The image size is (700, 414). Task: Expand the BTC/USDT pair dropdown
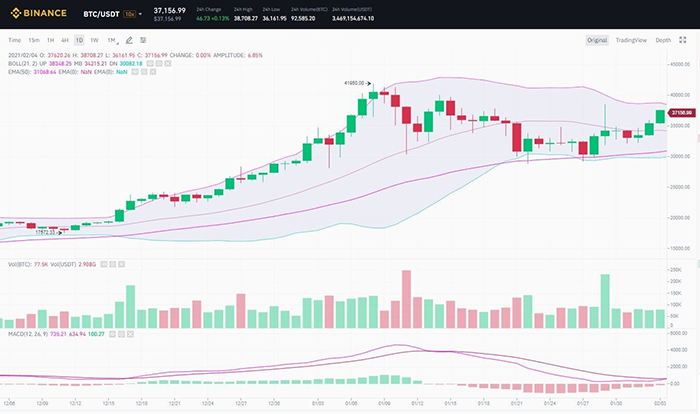pos(141,14)
